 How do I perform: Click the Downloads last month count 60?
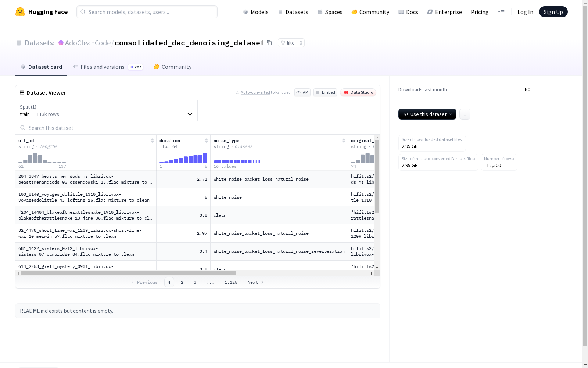(x=527, y=89)
